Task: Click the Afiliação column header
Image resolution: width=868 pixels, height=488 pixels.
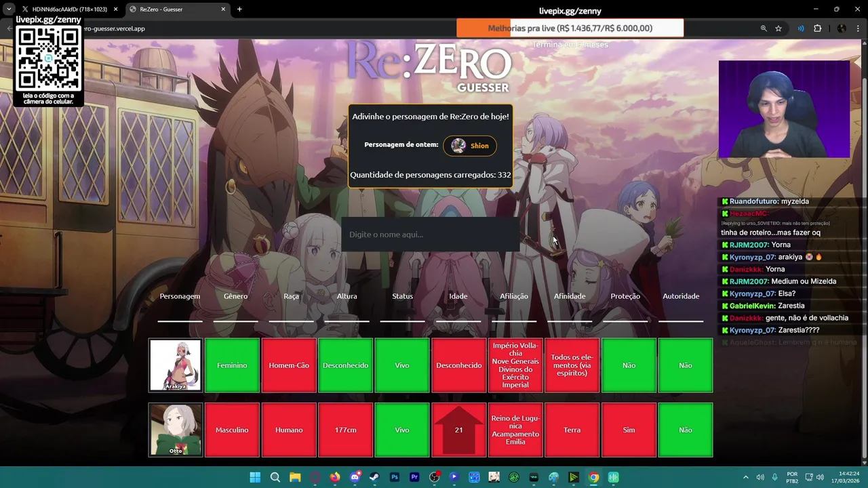Action: (514, 296)
